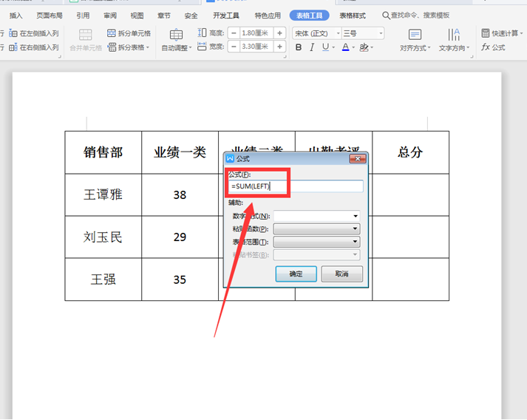Click the empty 总分 cell for 刘玉民
Viewport: 527px width, 420px height.
[x=410, y=237]
